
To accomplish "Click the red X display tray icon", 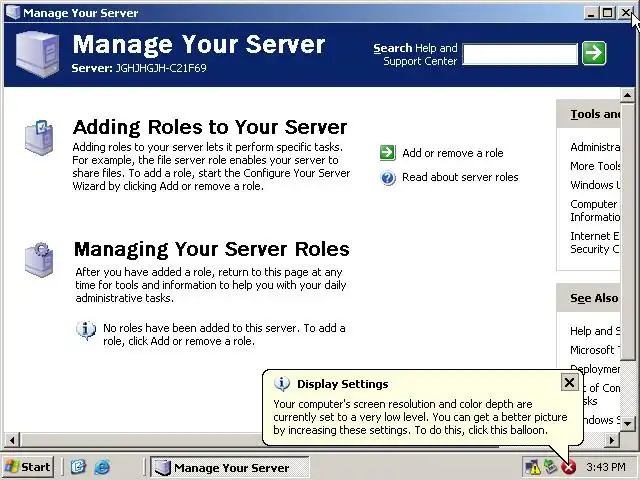I will coord(568,467).
